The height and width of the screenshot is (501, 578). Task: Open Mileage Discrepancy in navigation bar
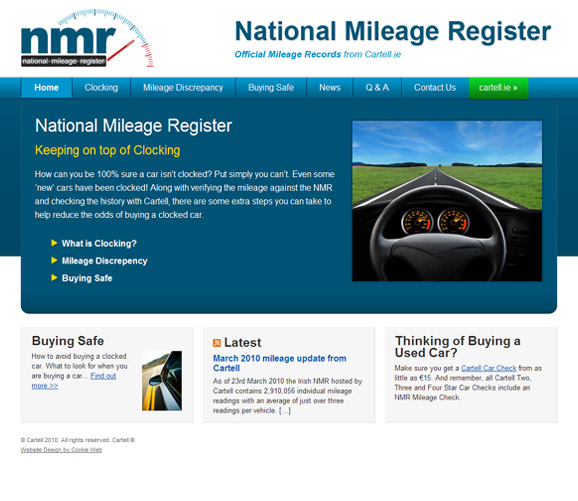[x=183, y=88]
